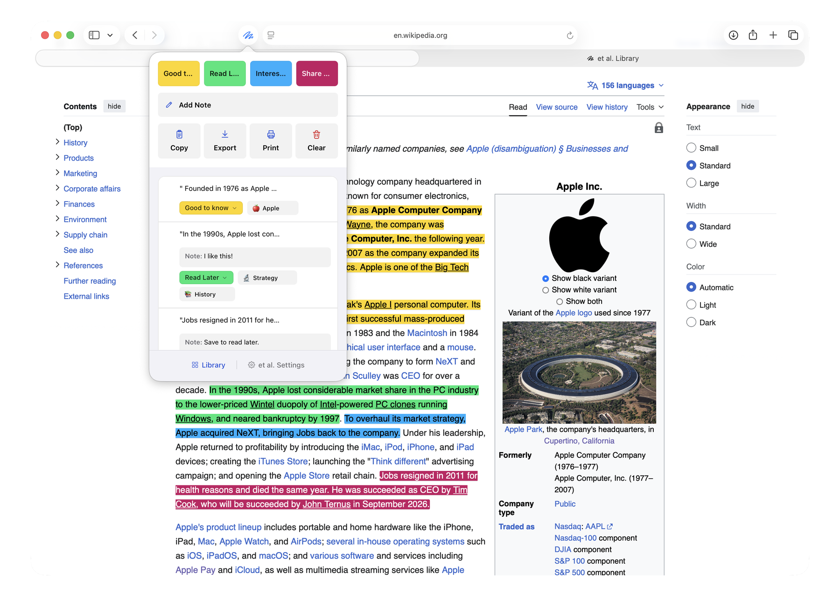
Task: Open the et al. highlighter extension icon
Action: [248, 35]
